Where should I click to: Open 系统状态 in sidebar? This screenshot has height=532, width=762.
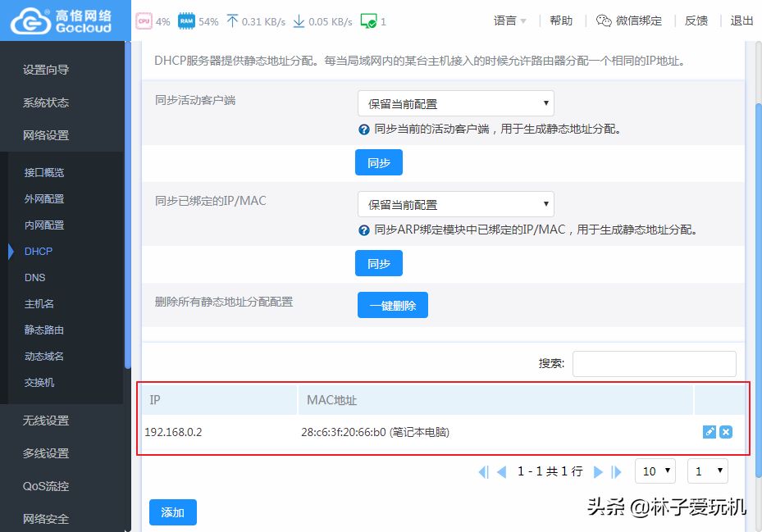point(46,102)
